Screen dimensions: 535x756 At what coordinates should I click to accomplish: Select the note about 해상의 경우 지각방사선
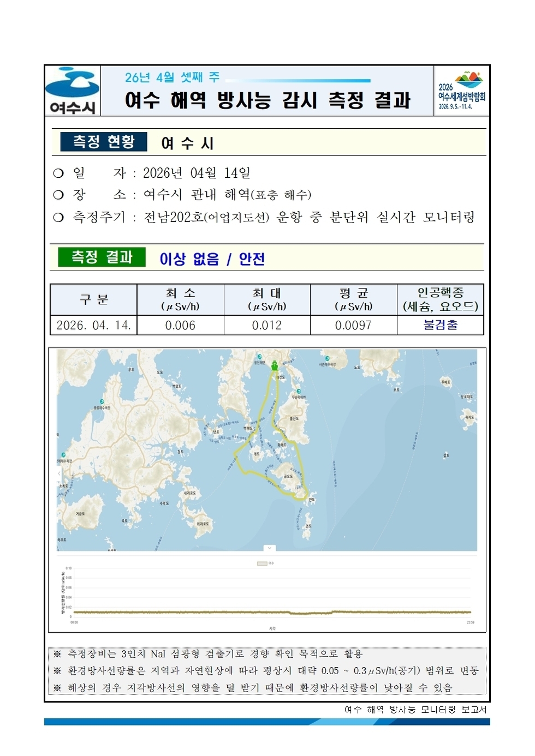pos(253,687)
